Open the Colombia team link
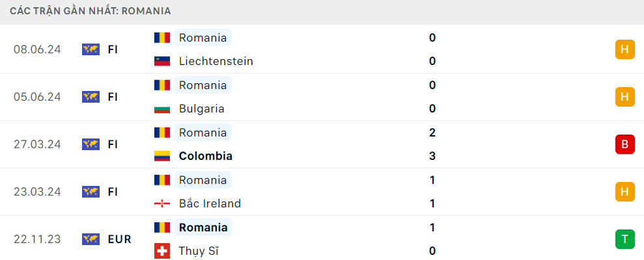 tap(206, 156)
